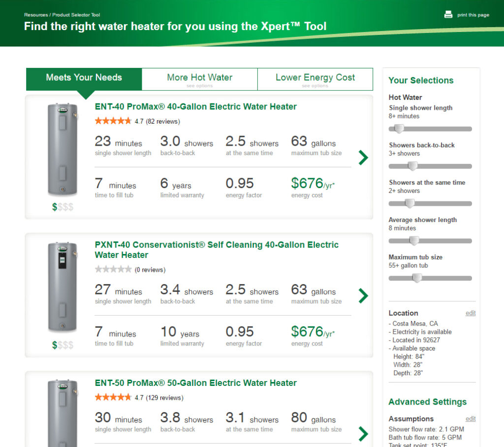
Task: Open Product Selector Tool breadcrumb
Action: [x=76, y=15]
